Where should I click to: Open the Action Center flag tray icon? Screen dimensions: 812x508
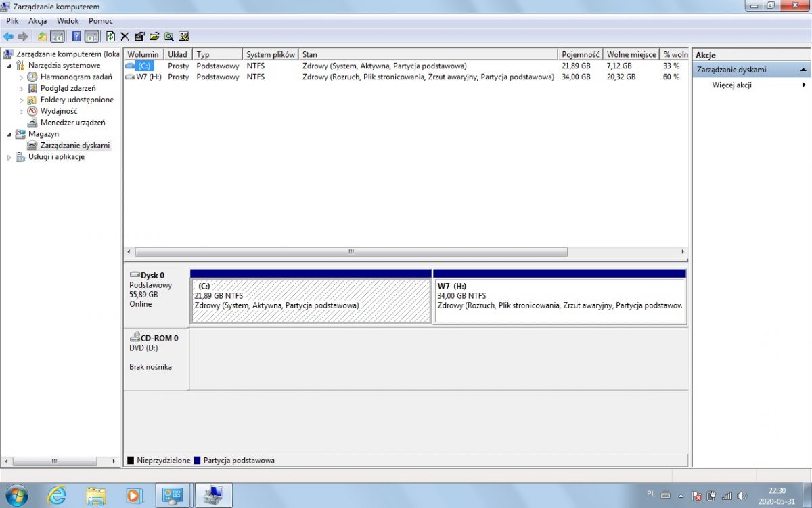[x=696, y=495]
